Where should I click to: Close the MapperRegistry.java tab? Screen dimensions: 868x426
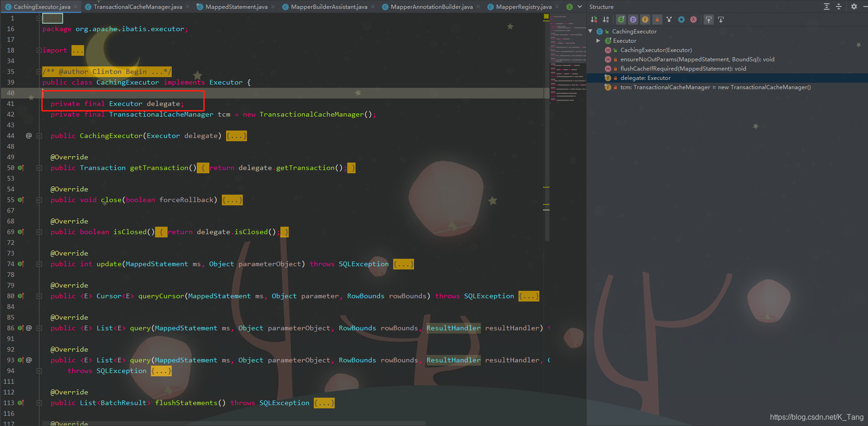(557, 7)
